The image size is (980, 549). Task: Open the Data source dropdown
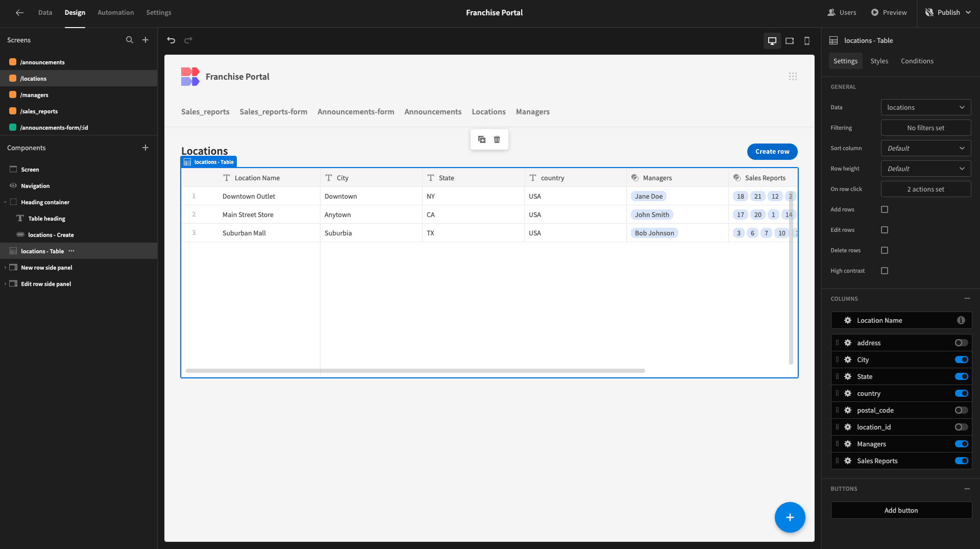(x=926, y=107)
